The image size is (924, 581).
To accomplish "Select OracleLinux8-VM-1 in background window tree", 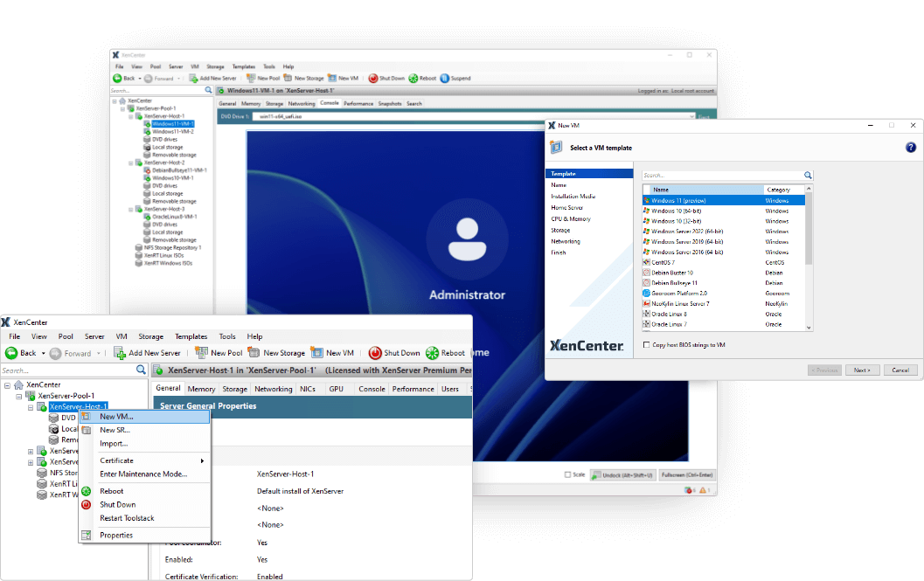I will pyautogui.click(x=175, y=217).
